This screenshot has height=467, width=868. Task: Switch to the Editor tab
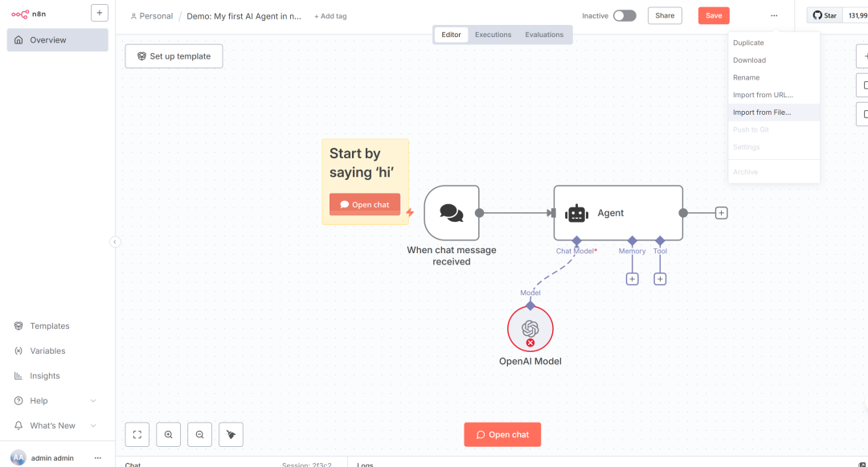coord(451,35)
